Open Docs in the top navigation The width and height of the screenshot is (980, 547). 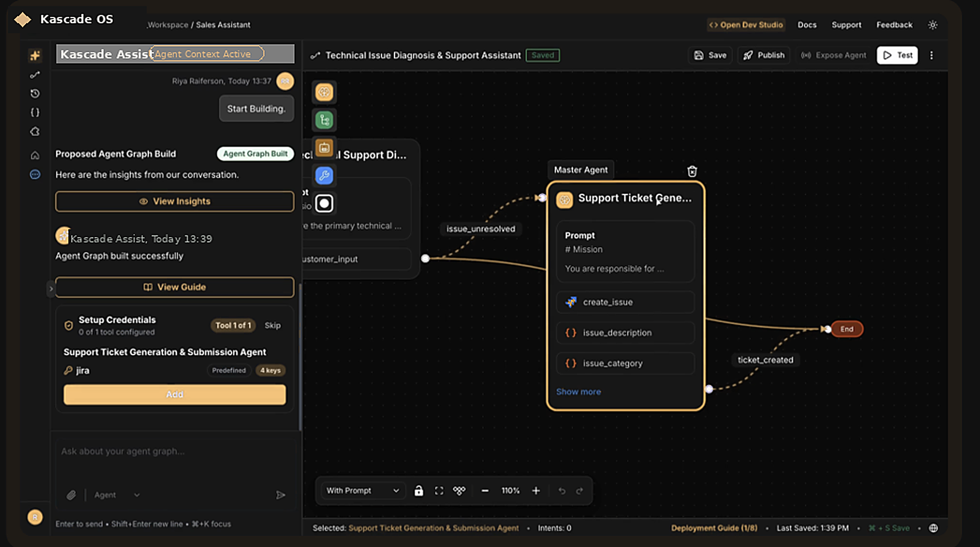point(807,25)
